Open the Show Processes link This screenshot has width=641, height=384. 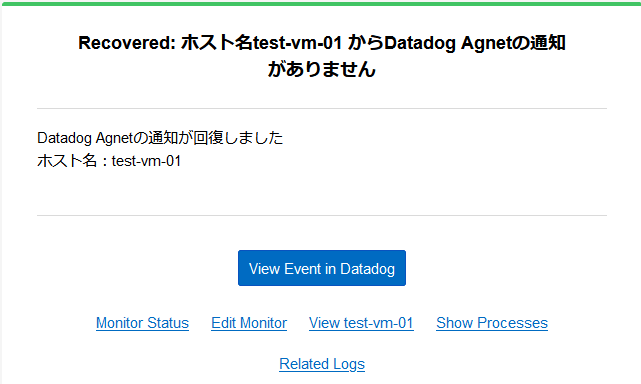click(x=492, y=323)
